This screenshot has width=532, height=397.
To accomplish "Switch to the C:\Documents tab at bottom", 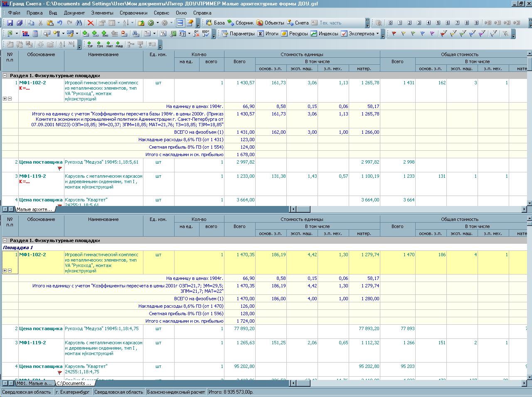I will (73, 383).
